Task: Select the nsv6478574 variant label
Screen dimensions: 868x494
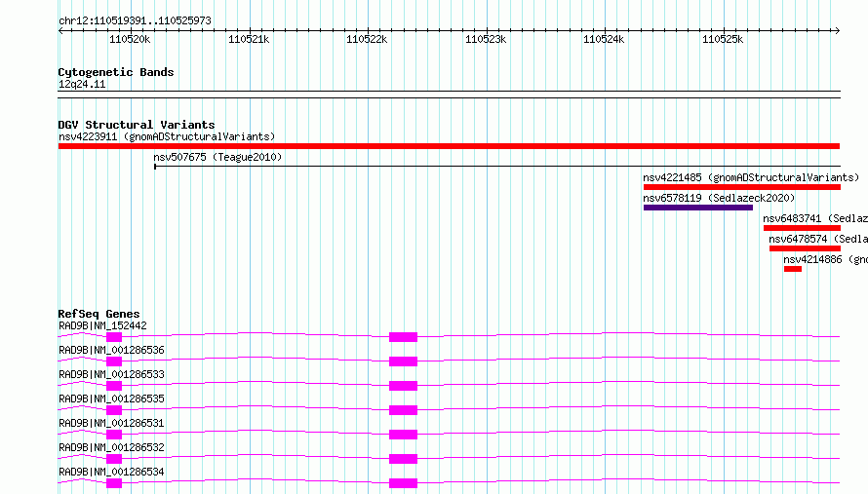Action: (818, 239)
